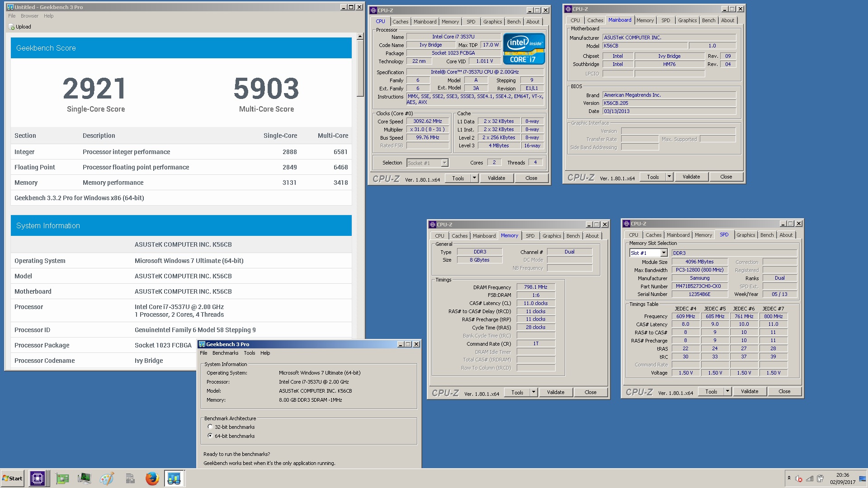Switch to the Bench tab in the CPU-Z Mainboard window
868x488 pixels.
pos(708,20)
